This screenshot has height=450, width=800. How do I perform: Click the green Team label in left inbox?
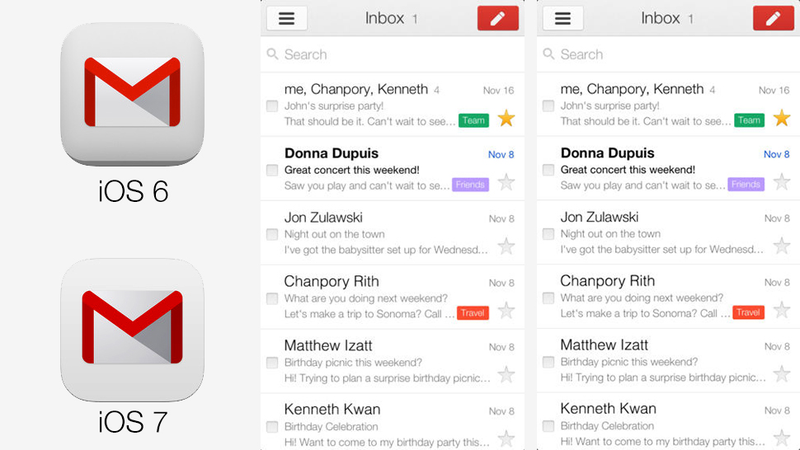click(x=473, y=120)
